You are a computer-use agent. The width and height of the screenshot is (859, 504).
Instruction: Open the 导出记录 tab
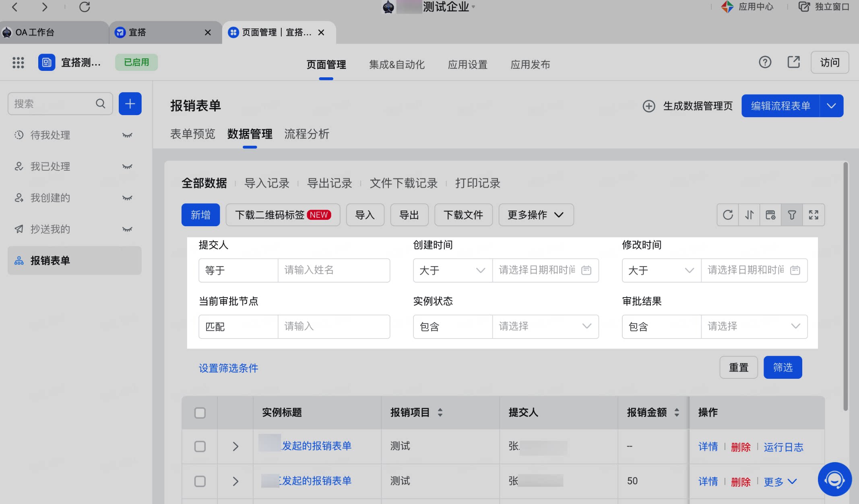pos(329,184)
